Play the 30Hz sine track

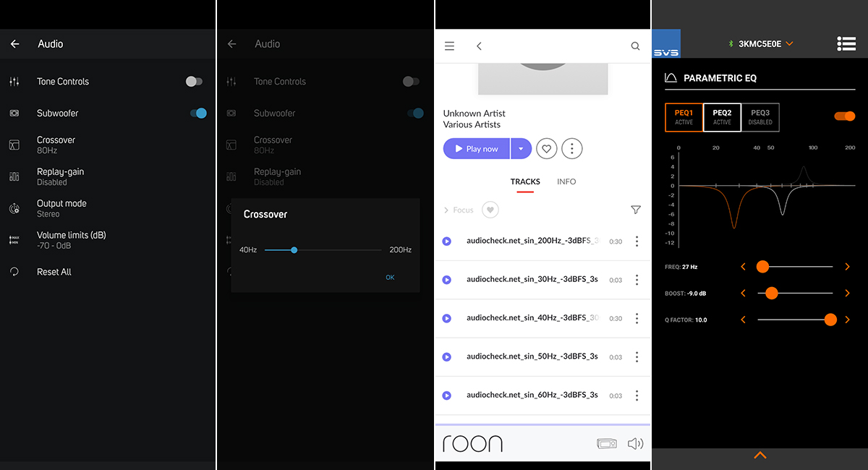pyautogui.click(x=447, y=279)
